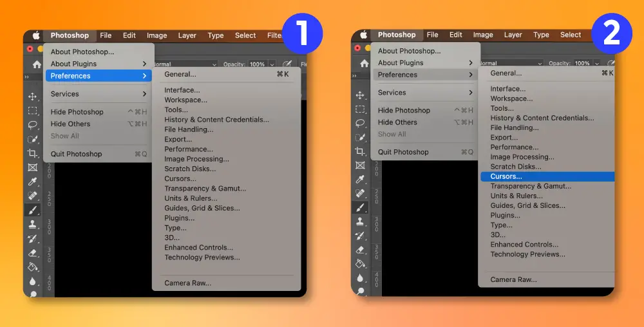Activate the Crop tool in step 1 window
The image size is (644, 327).
[32, 153]
